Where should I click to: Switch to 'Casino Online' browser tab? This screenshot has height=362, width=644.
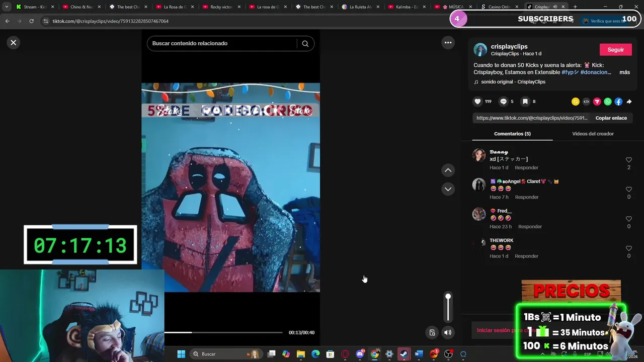click(501, 7)
